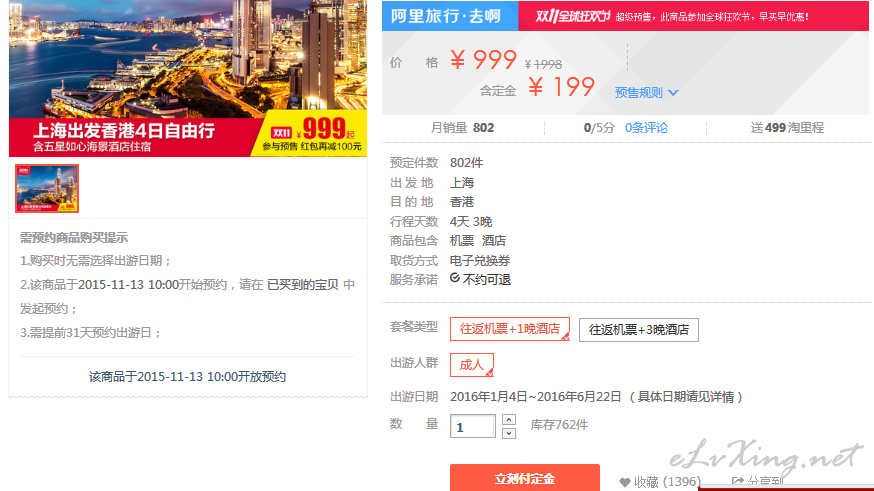This screenshot has width=874, height=491.
Task: Open the 已买到的宝贝 link
Action: [303, 285]
